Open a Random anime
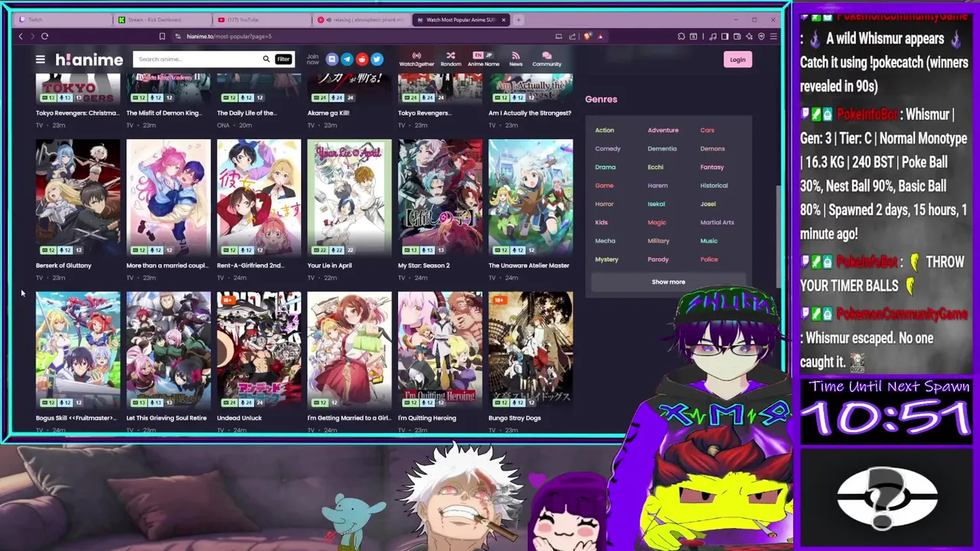Viewport: 980px width, 551px height. (x=450, y=59)
